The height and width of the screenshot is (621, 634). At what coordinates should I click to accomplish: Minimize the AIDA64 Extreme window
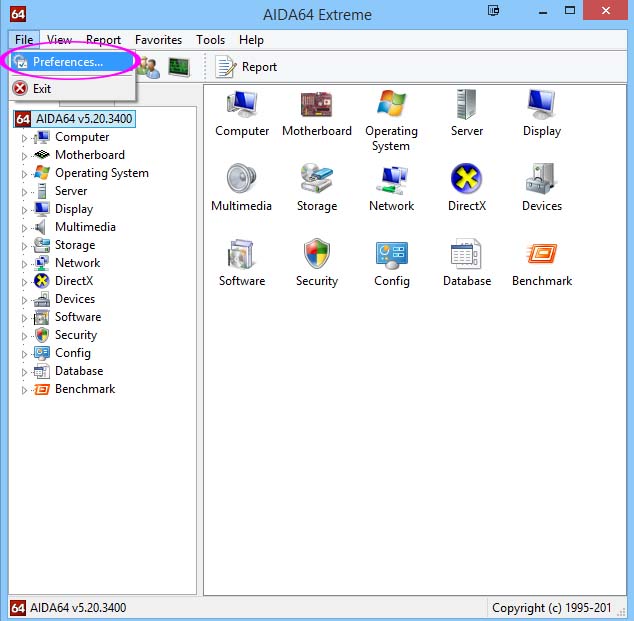point(543,12)
